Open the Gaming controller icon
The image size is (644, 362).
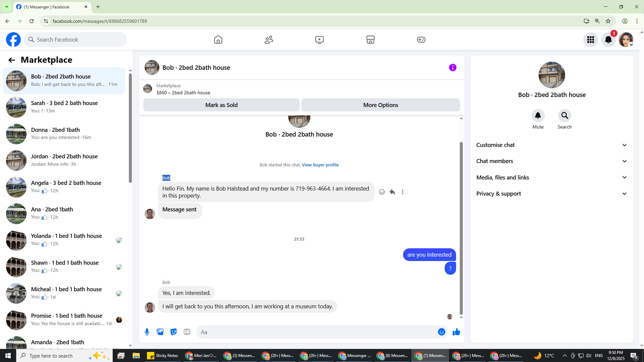point(421,40)
